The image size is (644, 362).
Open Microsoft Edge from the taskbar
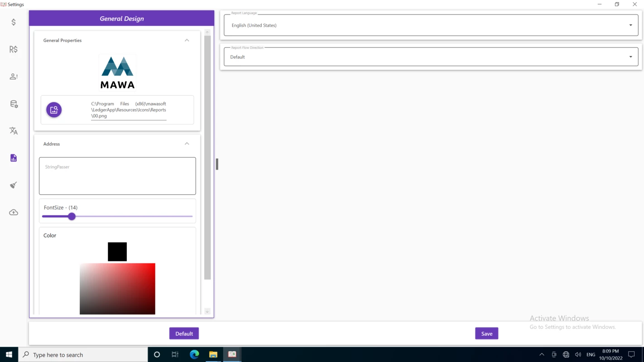click(x=194, y=354)
